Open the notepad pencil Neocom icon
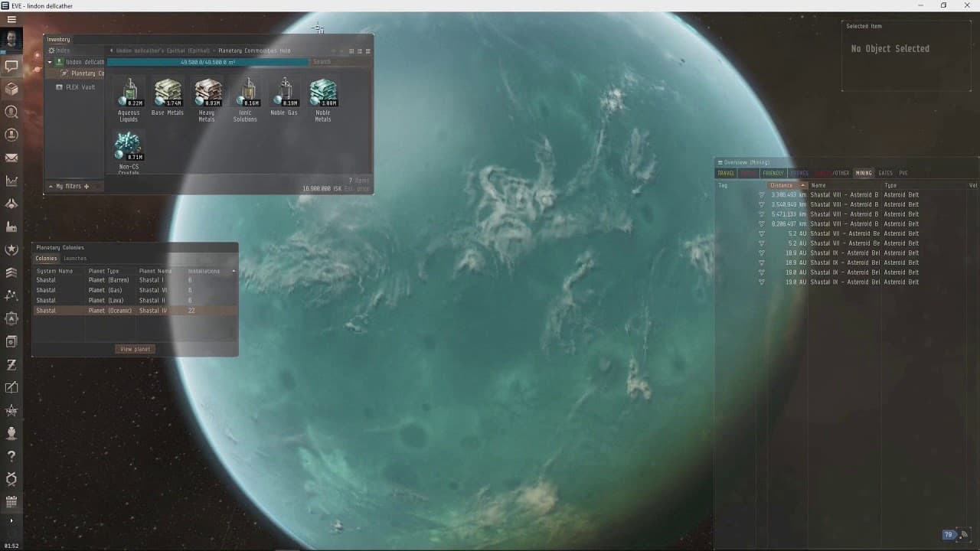This screenshot has width=980, height=551. 11,387
